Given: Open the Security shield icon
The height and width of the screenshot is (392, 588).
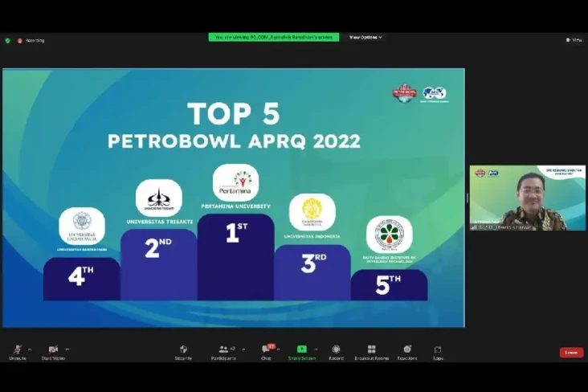Looking at the screenshot, I should point(183,349).
